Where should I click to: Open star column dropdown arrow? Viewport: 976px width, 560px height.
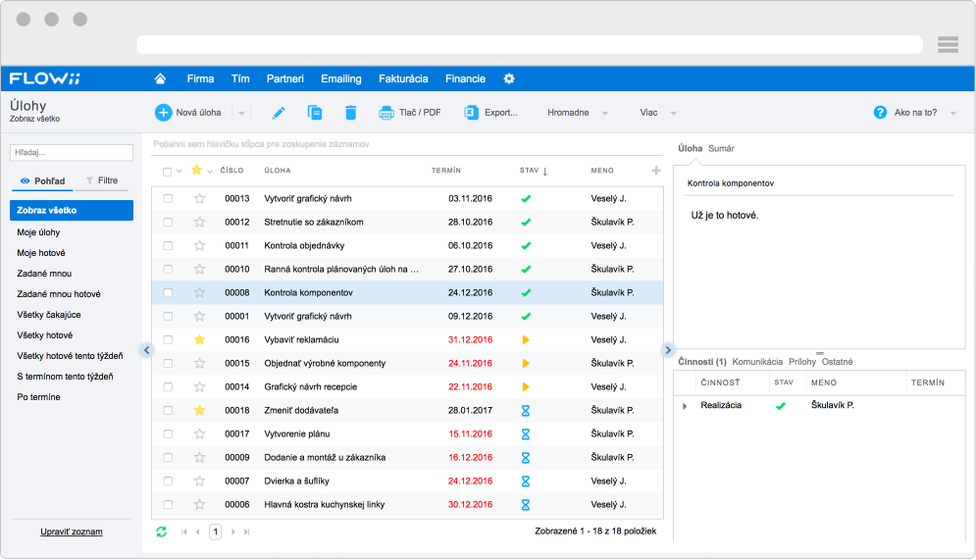[210, 172]
